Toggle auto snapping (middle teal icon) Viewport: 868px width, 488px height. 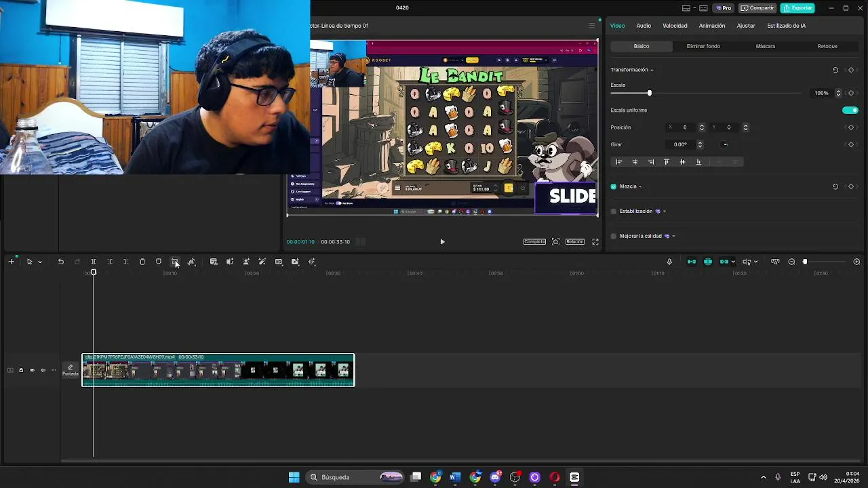(x=708, y=262)
